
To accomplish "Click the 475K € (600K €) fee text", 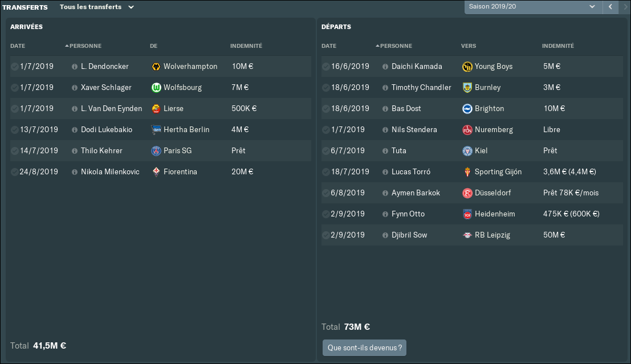I will [572, 214].
